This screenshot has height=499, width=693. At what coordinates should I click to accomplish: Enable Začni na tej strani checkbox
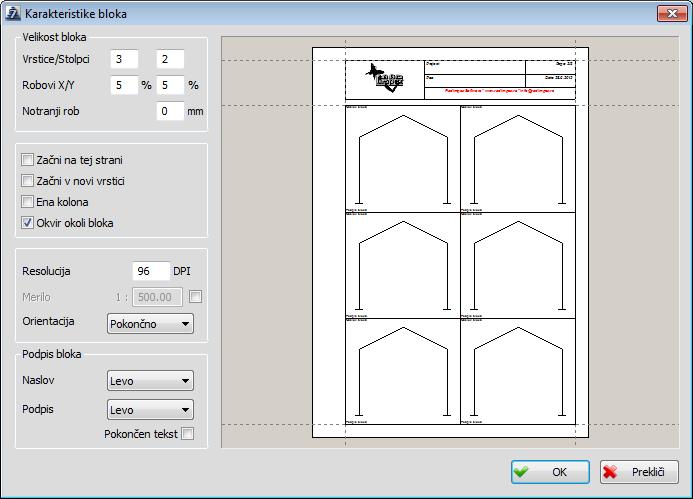(27, 160)
